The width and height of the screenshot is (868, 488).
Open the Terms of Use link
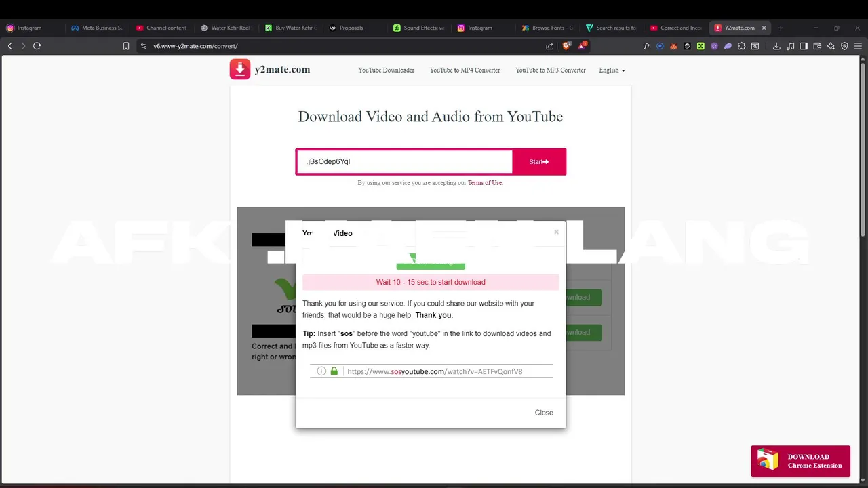pos(485,183)
